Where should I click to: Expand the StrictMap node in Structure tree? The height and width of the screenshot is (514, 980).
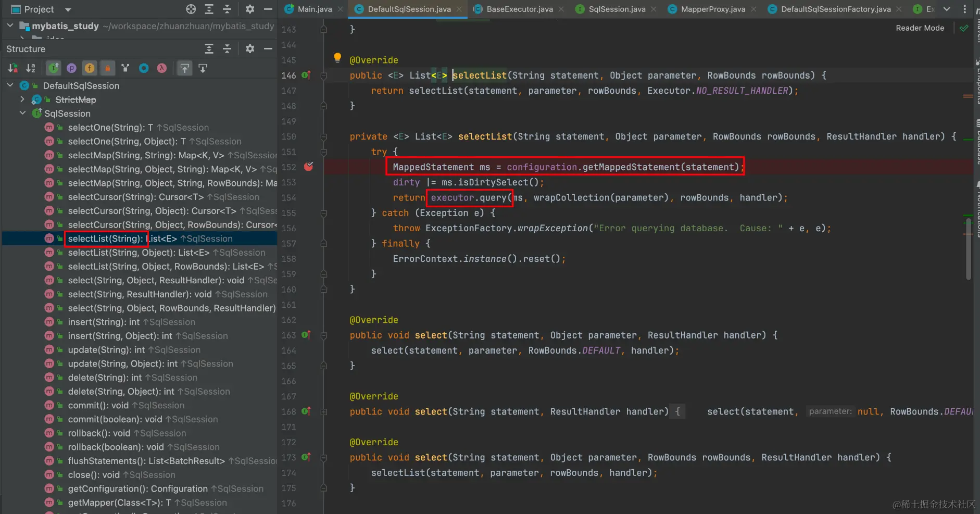pos(22,99)
